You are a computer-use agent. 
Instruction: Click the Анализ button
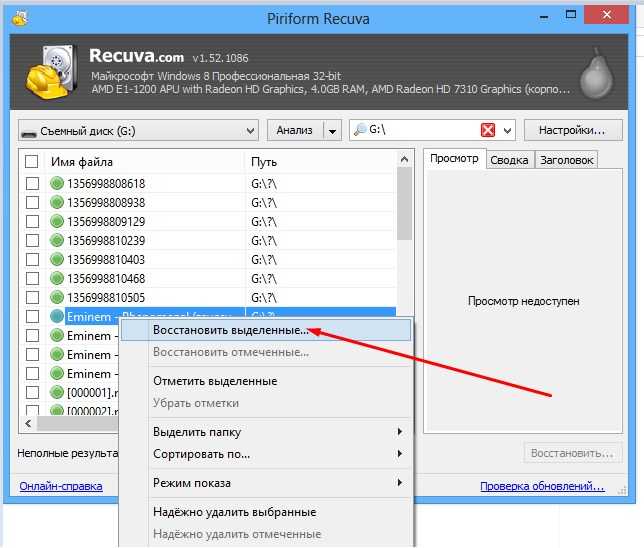[294, 131]
